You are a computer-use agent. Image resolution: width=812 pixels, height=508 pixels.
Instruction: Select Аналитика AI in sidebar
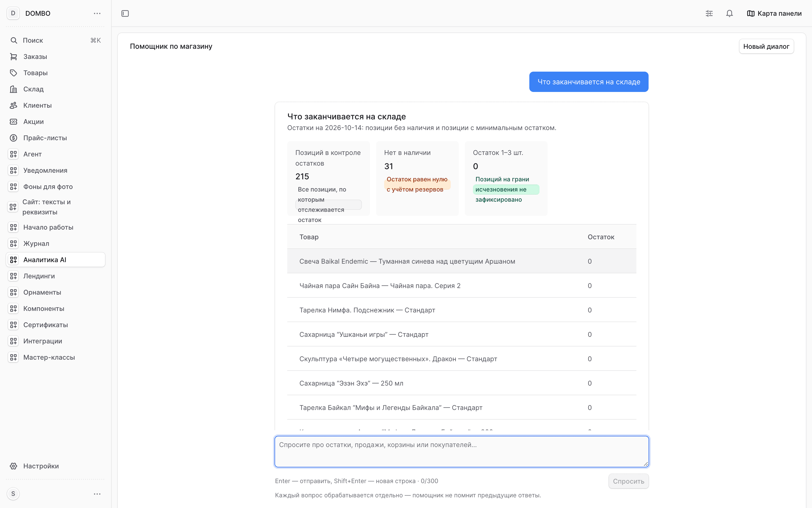pos(56,260)
